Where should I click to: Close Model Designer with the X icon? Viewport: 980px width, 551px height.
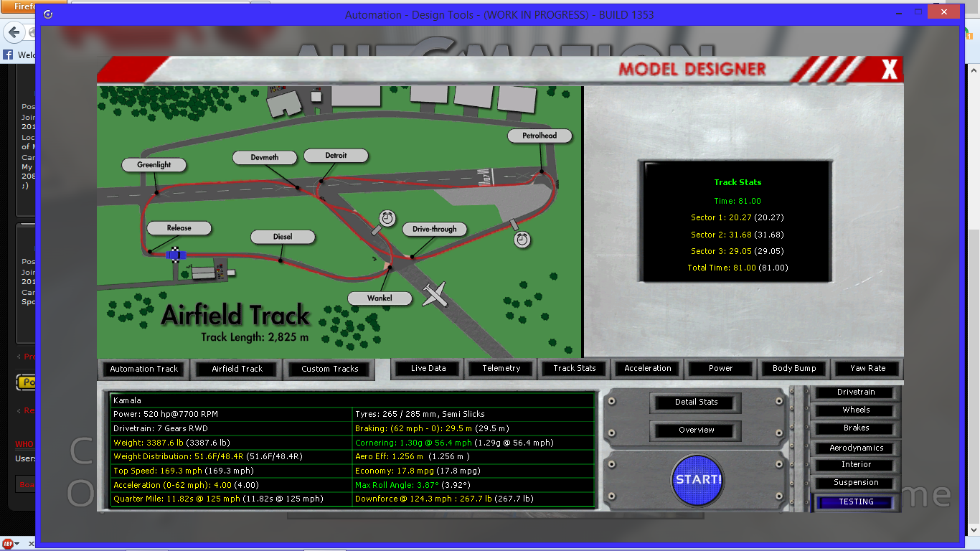pos(890,70)
